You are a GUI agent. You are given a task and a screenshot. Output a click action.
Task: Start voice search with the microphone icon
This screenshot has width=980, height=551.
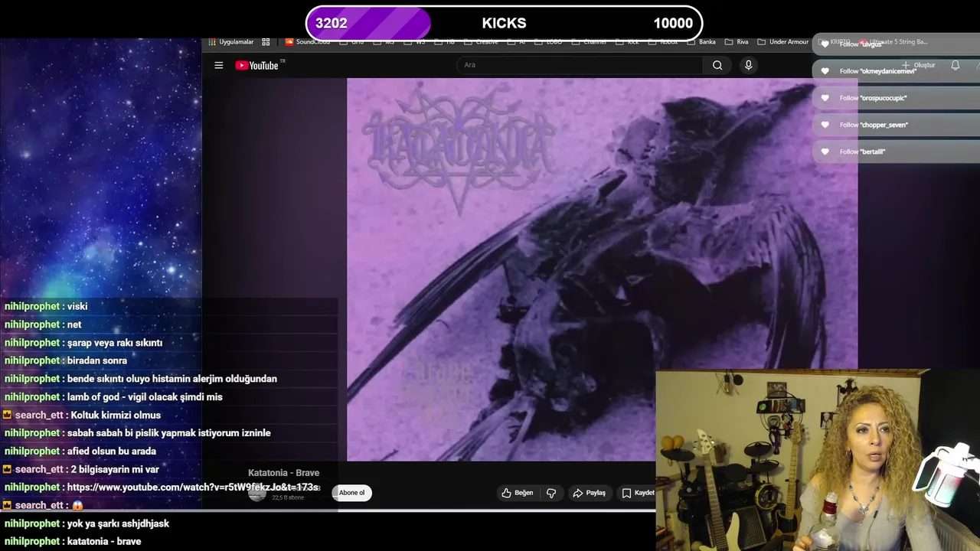(749, 65)
